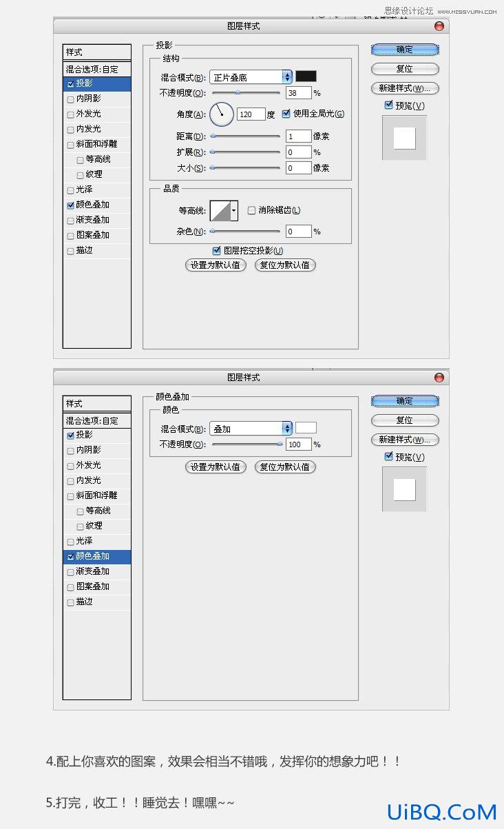Toggle the 预览 checkbox in the 颜色叠加 dialog
This screenshot has width=504, height=829.
coord(388,456)
